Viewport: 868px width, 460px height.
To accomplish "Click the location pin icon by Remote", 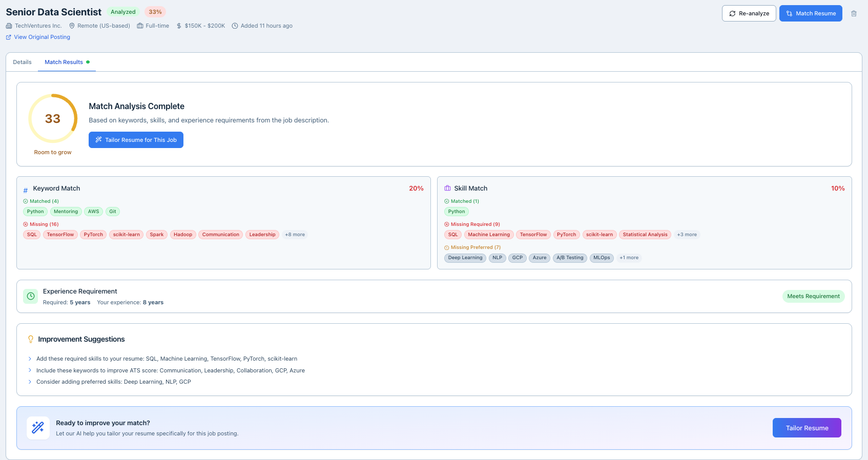I will click(x=72, y=26).
